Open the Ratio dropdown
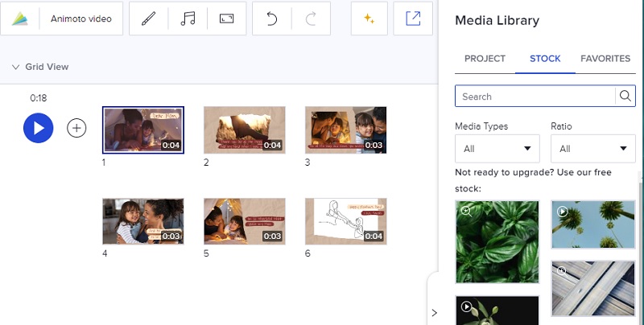 (592, 149)
